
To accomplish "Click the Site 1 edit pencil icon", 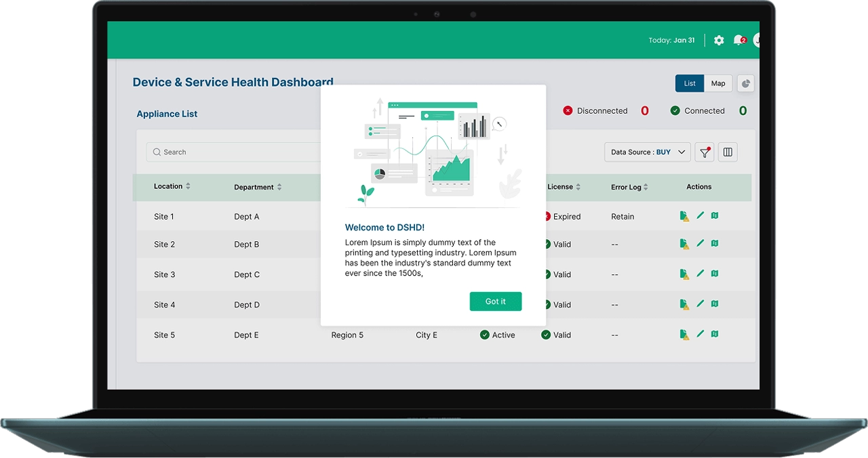I will pyautogui.click(x=701, y=215).
